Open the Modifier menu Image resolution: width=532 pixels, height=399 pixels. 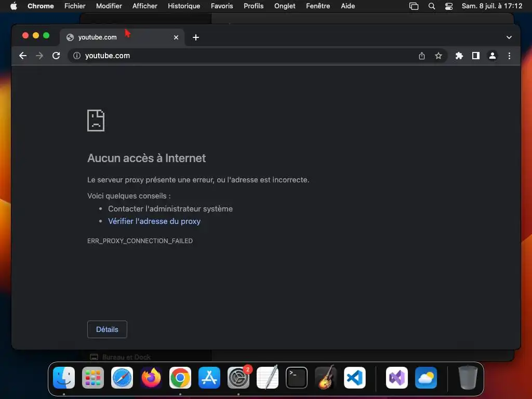pos(109,6)
